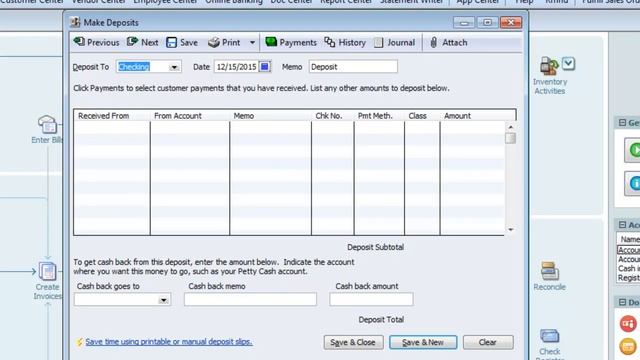Select the Cash back memo field
The image size is (640, 360).
point(250,299)
